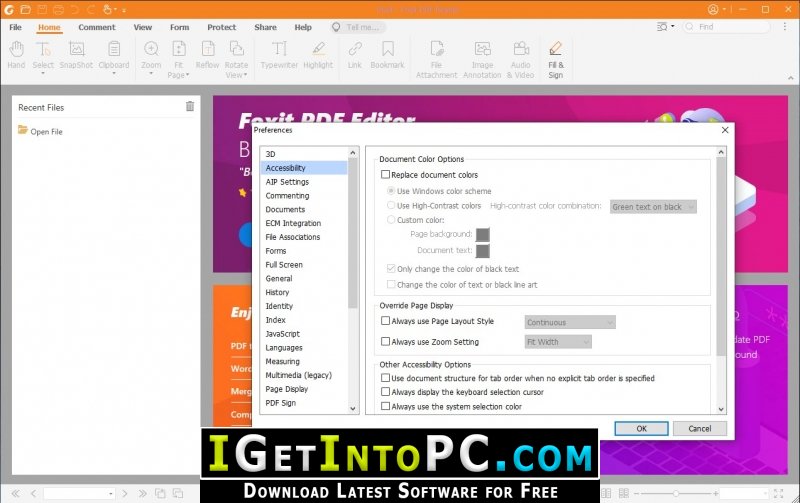Insert Audio & Video
The width and height of the screenshot is (800, 503).
(520, 59)
